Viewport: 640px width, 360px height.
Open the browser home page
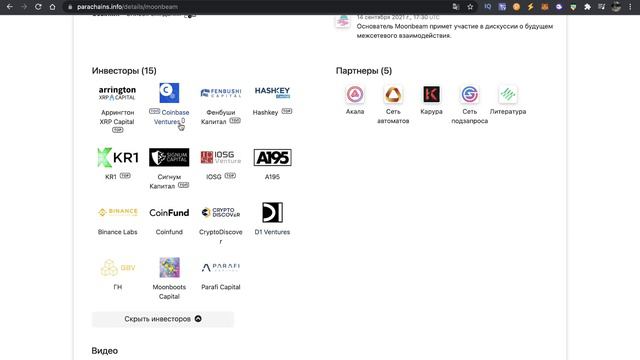[x=52, y=7]
